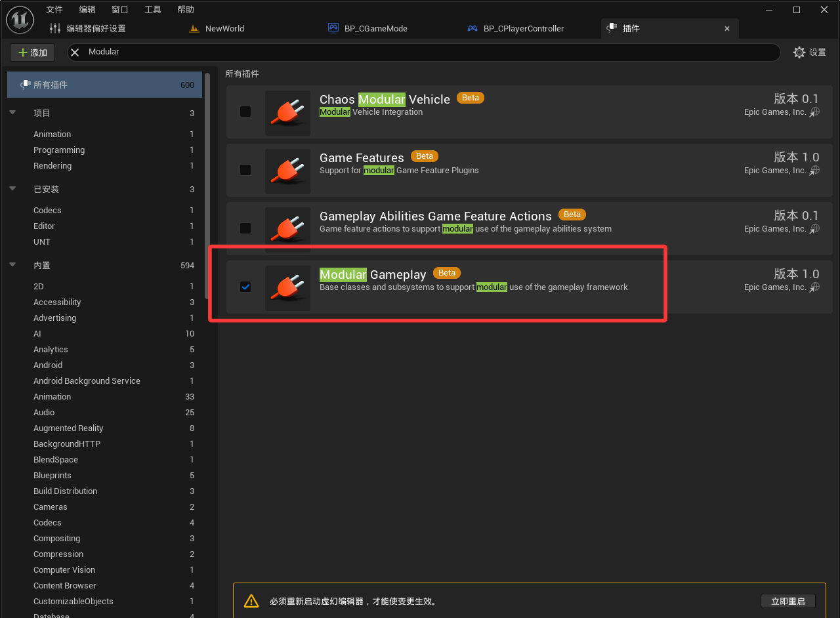Open Epic Games link icon for Modular Gameplay

[814, 287]
